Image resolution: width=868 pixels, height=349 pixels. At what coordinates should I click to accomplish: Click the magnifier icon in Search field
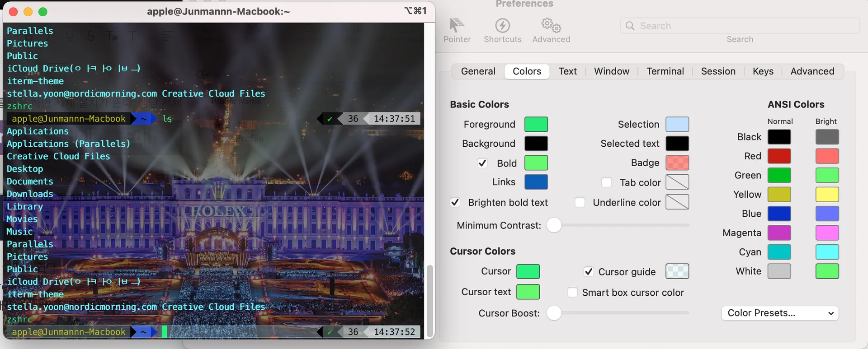[630, 26]
